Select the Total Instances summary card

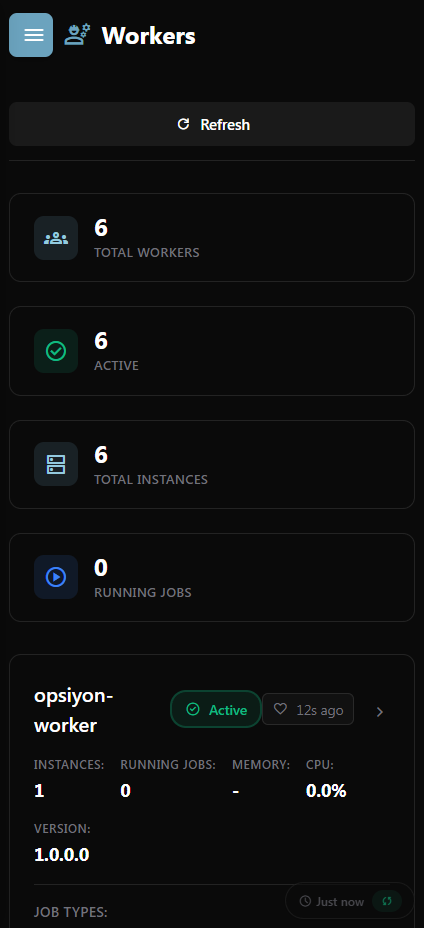pos(212,464)
